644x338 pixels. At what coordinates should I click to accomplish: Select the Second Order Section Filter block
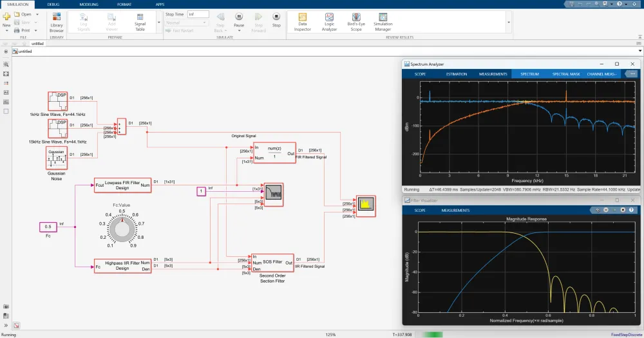(x=272, y=263)
